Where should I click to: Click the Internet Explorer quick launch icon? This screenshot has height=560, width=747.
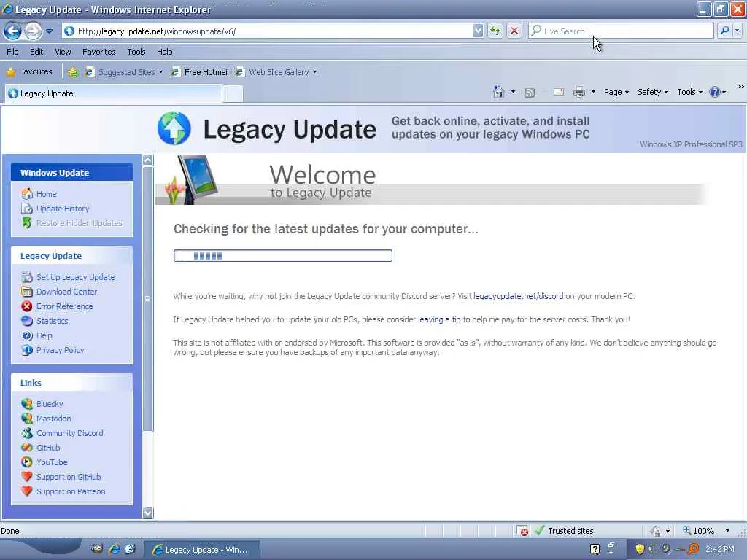pos(115,549)
